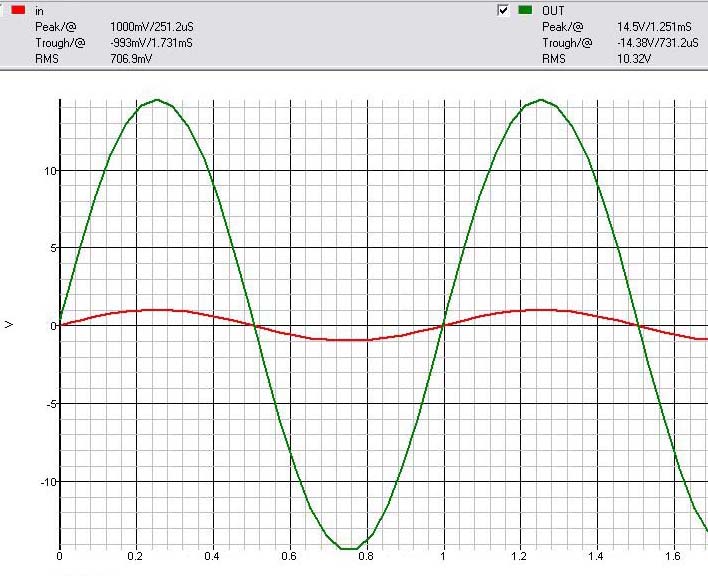
Task: Click the Y-axis label -5
Action: coord(51,404)
